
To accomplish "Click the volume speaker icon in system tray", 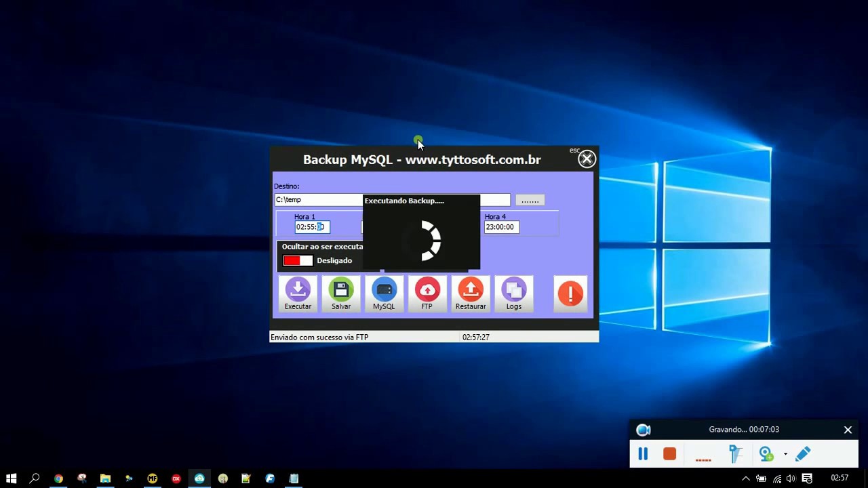I will pos(791,479).
